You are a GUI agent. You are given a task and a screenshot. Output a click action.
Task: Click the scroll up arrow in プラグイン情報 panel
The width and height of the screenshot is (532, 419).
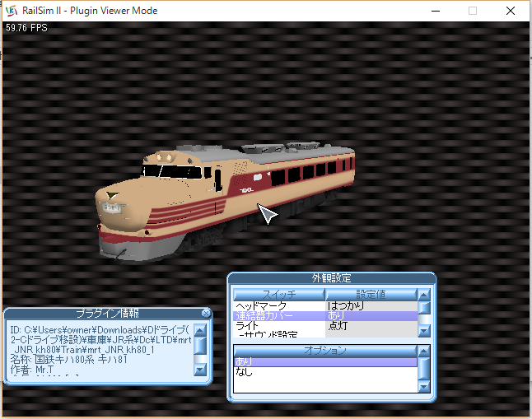tap(200, 330)
